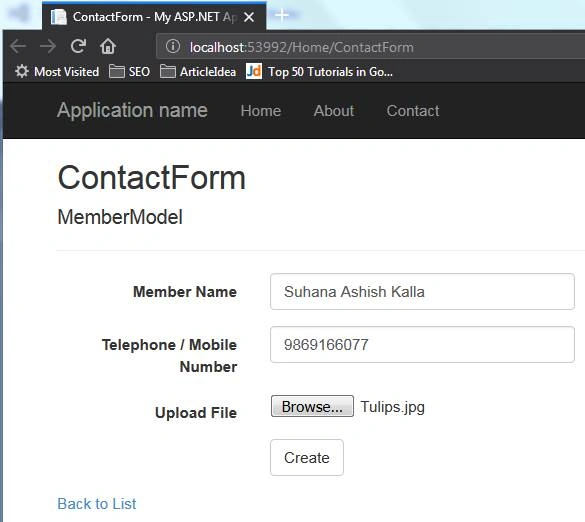Open the About navigation item

tap(334, 111)
